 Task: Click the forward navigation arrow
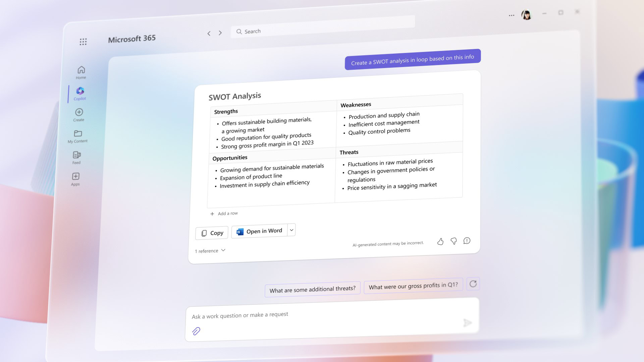220,32
